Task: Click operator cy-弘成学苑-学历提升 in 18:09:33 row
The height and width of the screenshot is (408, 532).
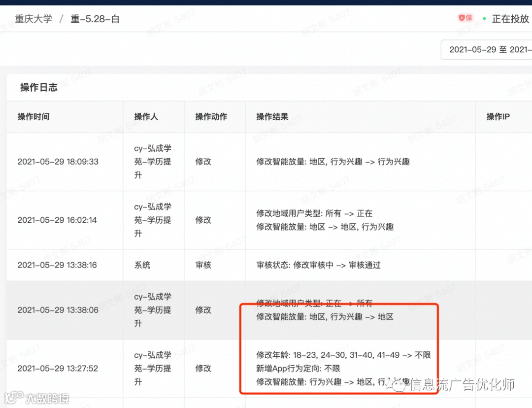Action: [153, 162]
